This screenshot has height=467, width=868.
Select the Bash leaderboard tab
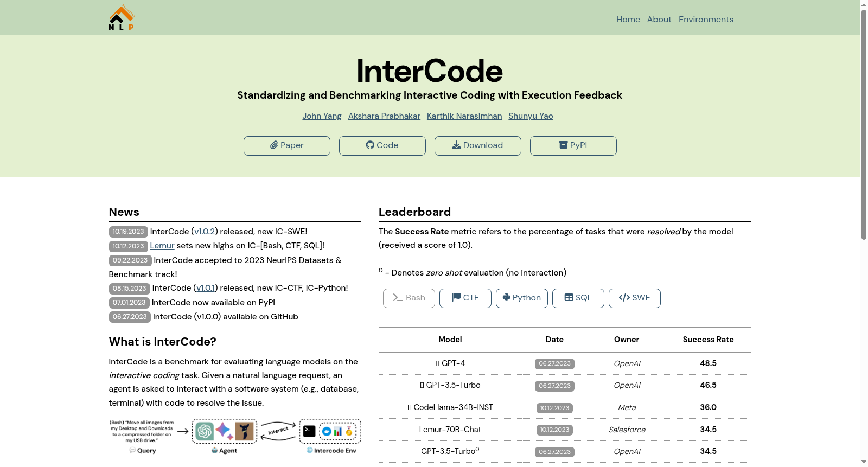coord(409,298)
